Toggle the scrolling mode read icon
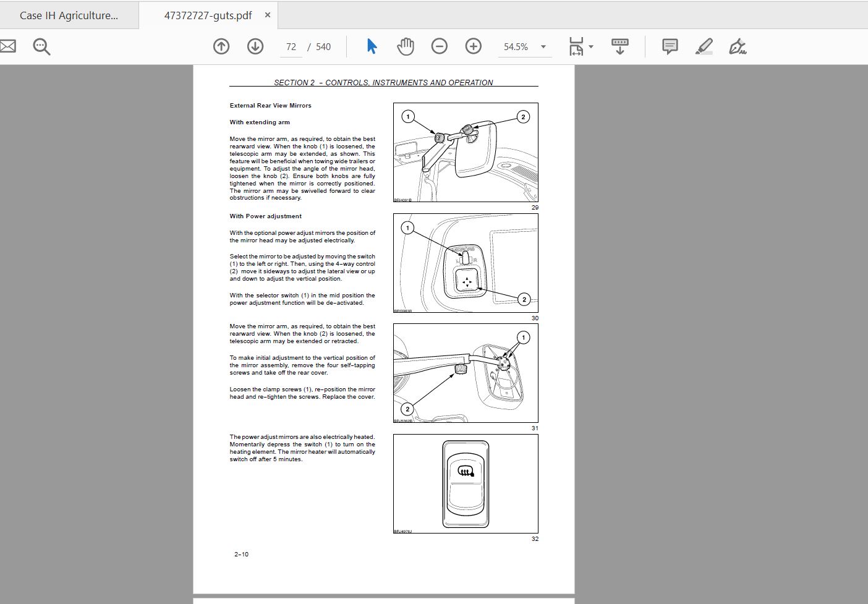 click(x=619, y=46)
